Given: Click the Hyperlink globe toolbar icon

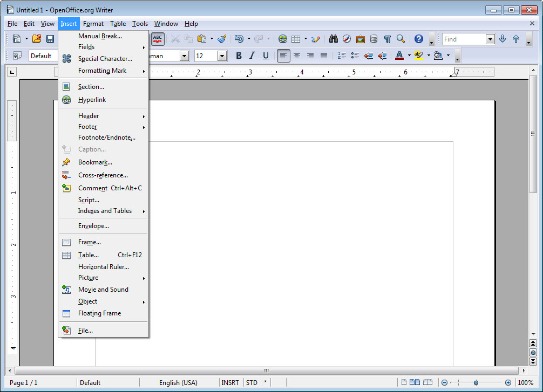Looking at the screenshot, I should click(283, 39).
